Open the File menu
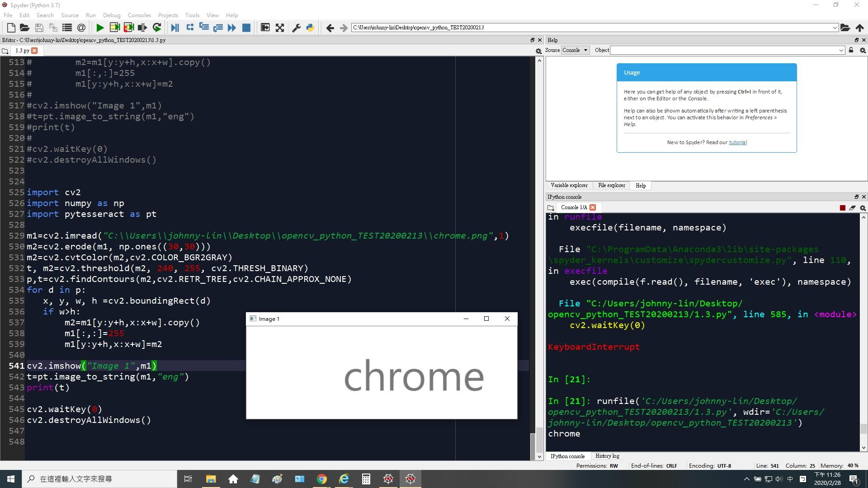 click(x=8, y=15)
